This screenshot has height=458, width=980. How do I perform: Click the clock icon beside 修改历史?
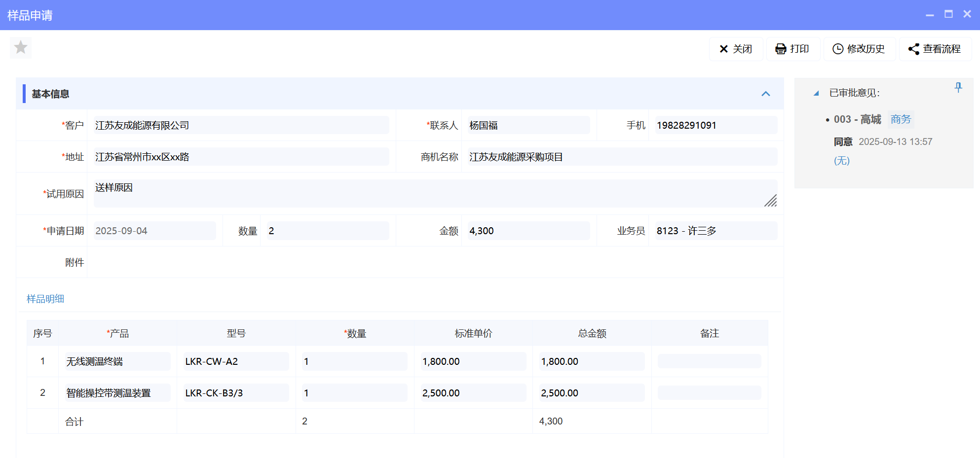pos(838,48)
